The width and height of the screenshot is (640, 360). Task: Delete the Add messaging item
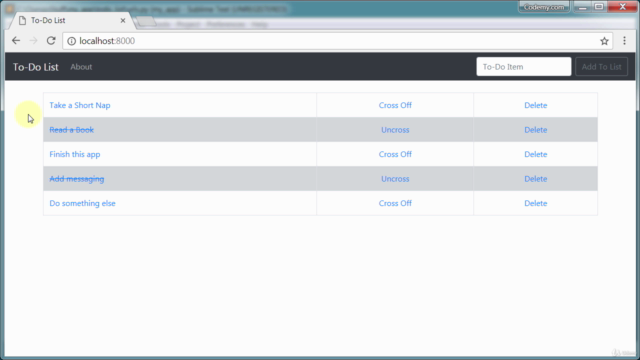536,179
